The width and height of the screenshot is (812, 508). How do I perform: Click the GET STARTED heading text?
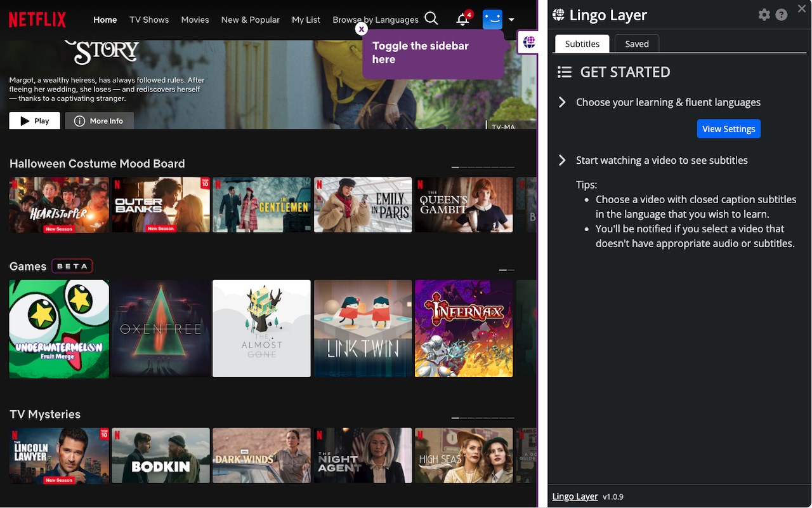coord(625,72)
